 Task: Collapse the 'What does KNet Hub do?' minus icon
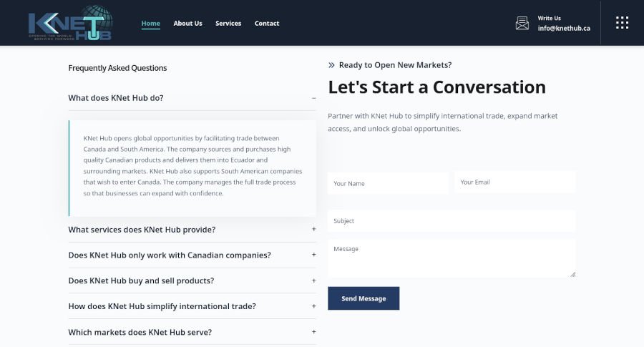pyautogui.click(x=314, y=98)
